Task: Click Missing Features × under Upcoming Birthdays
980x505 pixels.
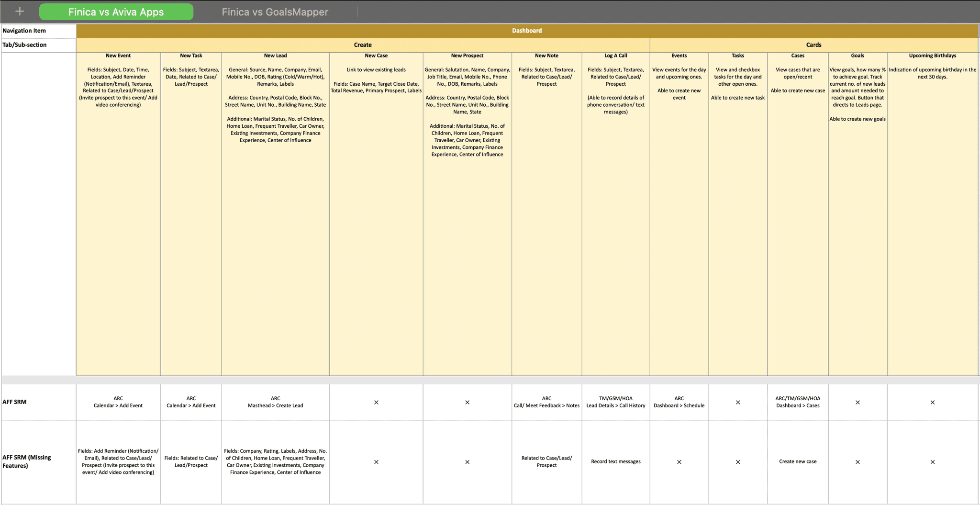Action: [933, 461]
